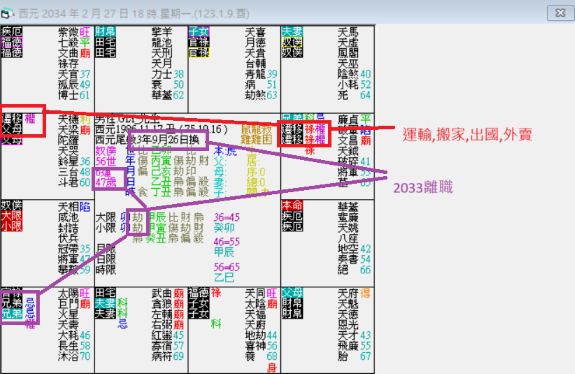Click the 紅鸞 label with age 45

168,336
